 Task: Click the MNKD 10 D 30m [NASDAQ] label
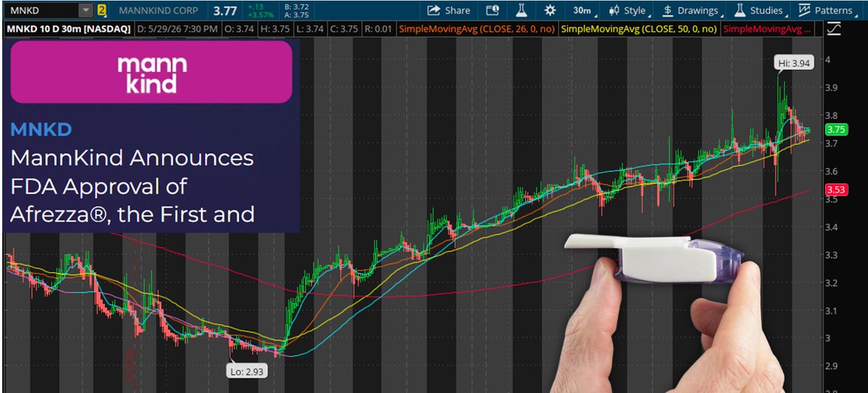(68, 29)
